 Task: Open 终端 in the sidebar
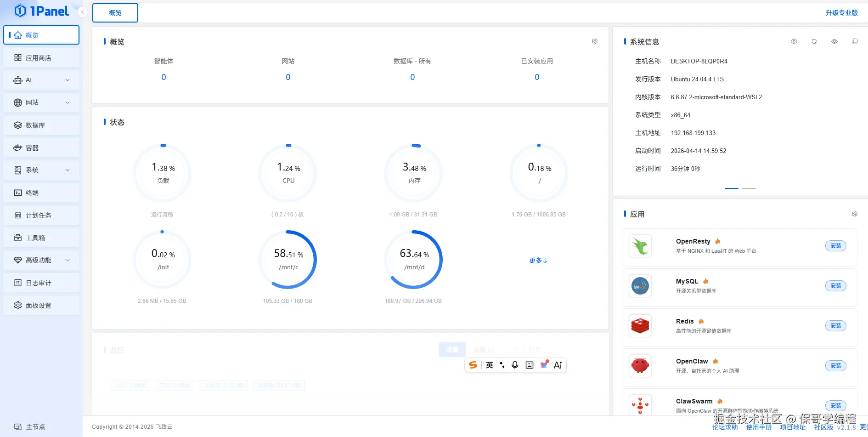pyautogui.click(x=41, y=193)
